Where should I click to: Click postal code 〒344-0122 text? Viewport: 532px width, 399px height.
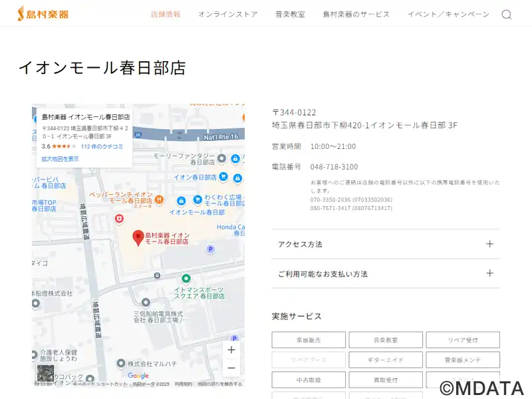tap(294, 112)
